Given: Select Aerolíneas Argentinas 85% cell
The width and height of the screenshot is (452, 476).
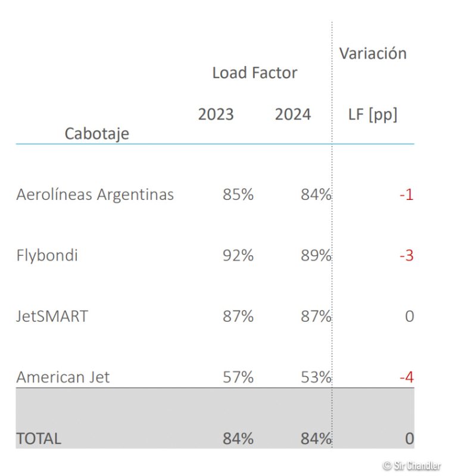Looking at the screenshot, I should [x=238, y=195].
